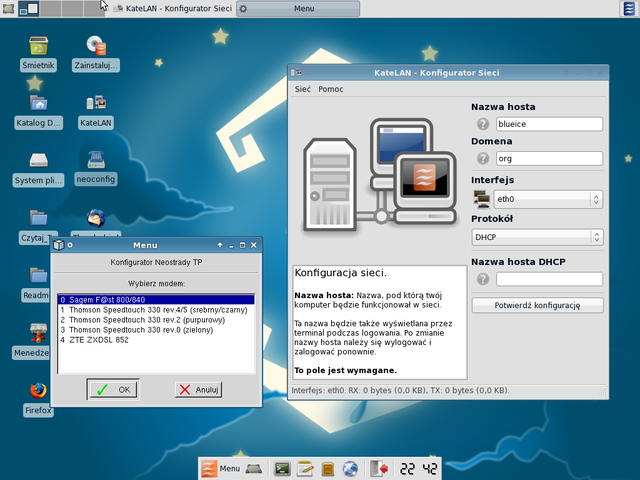Click the clock showing 22 42
This screenshot has height=480, width=640.
click(x=418, y=469)
